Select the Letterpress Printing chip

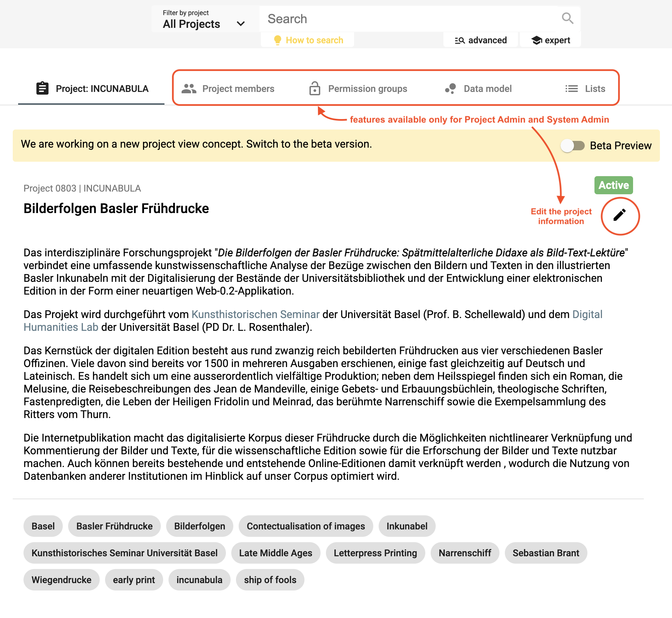[376, 553]
